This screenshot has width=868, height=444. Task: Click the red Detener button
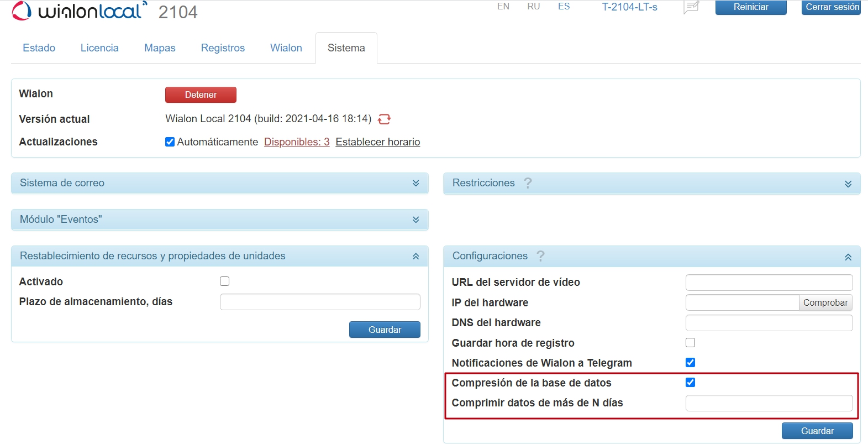pos(201,95)
